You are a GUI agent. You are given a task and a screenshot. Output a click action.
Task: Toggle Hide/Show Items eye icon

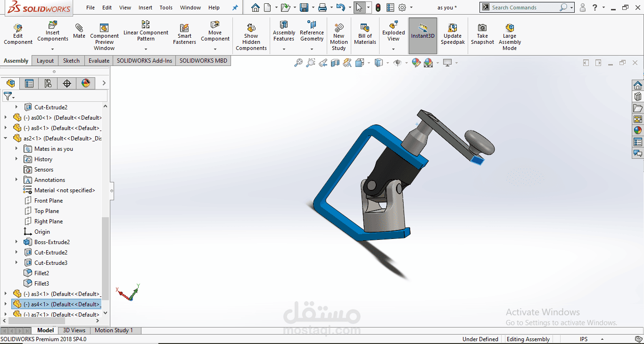(x=397, y=63)
